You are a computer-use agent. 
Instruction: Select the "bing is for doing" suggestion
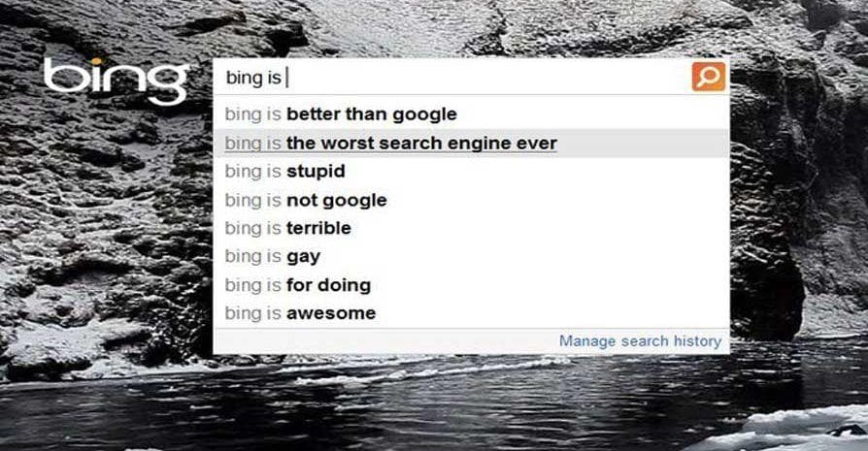tap(297, 285)
